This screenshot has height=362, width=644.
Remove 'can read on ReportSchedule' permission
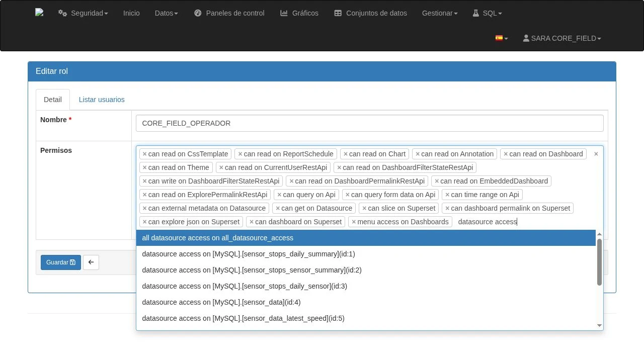point(240,154)
